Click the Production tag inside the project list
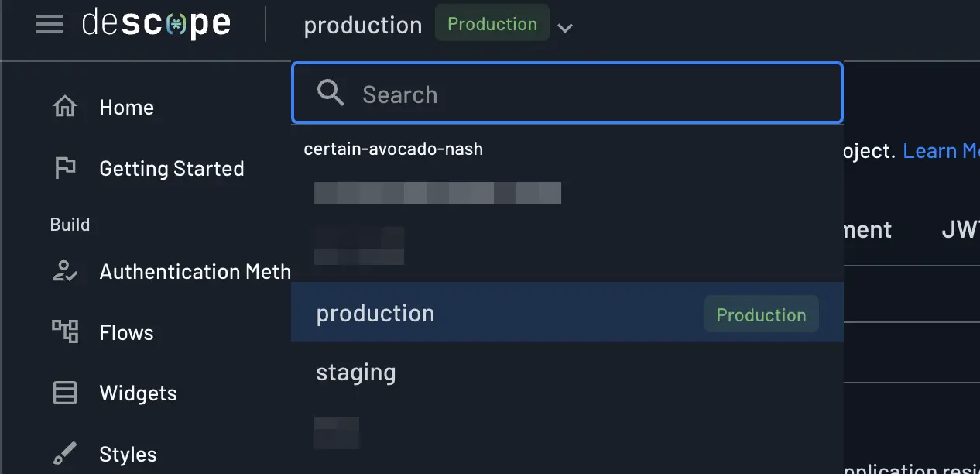The image size is (980, 474). point(761,314)
